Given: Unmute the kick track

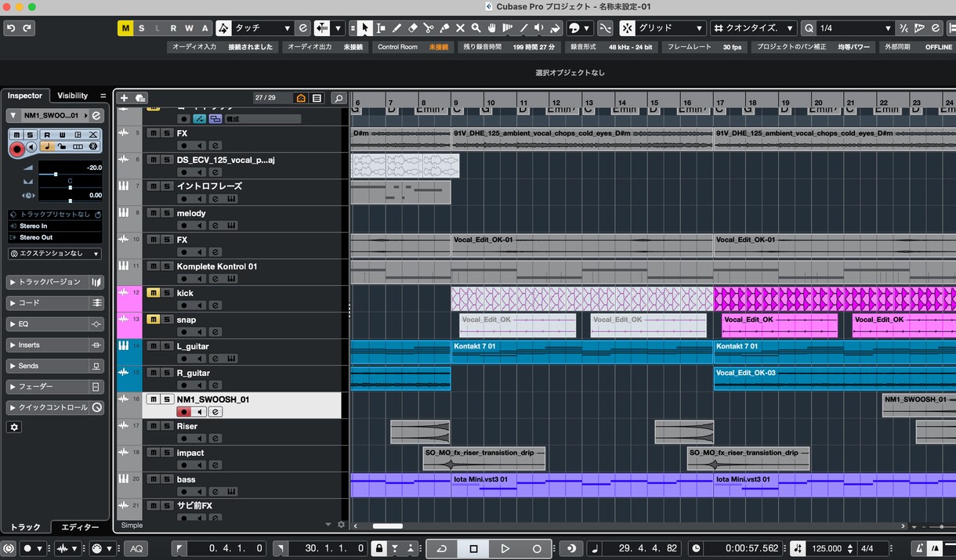Looking at the screenshot, I should click(154, 293).
